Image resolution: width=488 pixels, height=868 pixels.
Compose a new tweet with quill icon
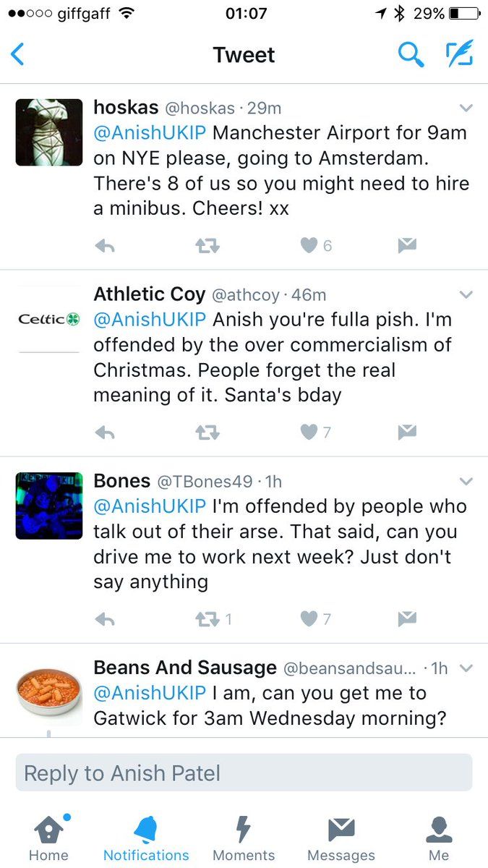(x=459, y=54)
